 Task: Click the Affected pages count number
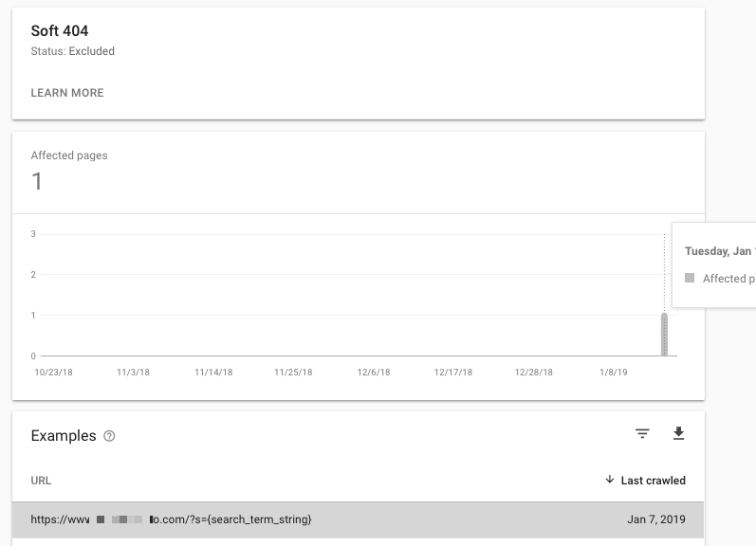pyautogui.click(x=37, y=181)
